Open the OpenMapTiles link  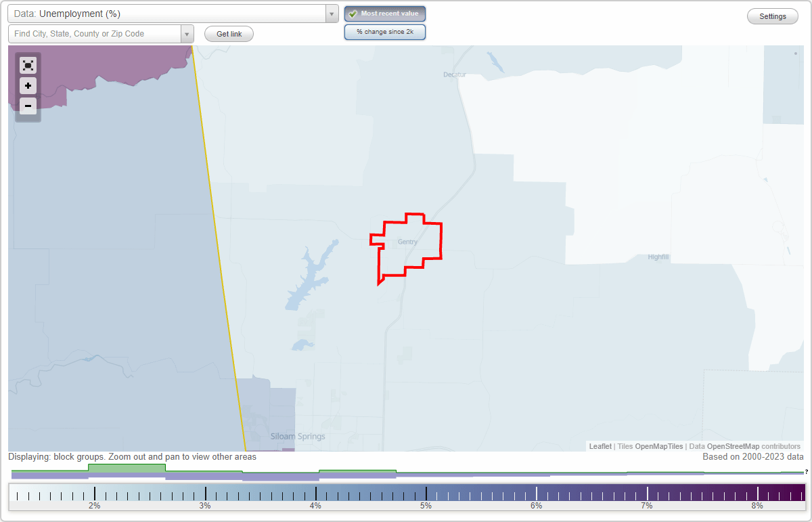658,446
